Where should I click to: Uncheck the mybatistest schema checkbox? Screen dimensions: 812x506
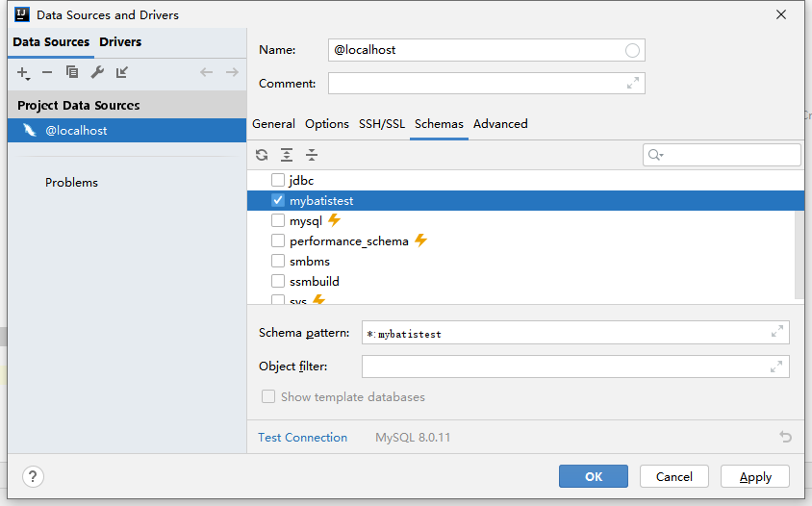click(278, 201)
